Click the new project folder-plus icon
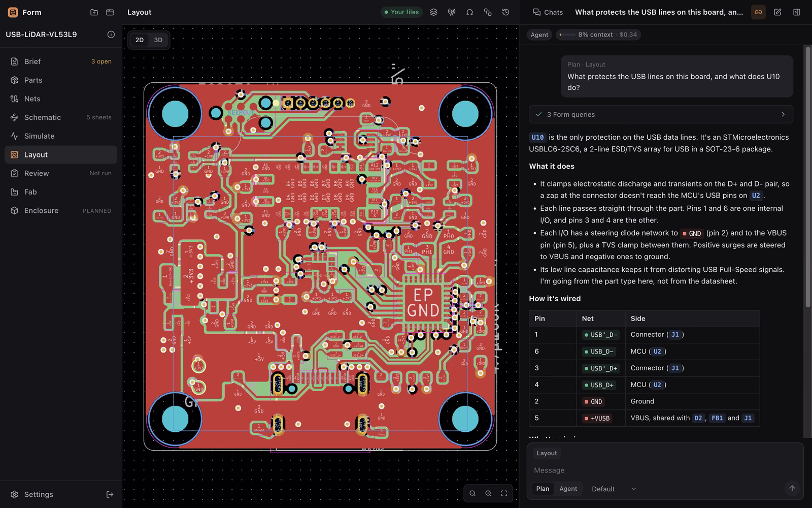This screenshot has height=508, width=812. point(94,12)
